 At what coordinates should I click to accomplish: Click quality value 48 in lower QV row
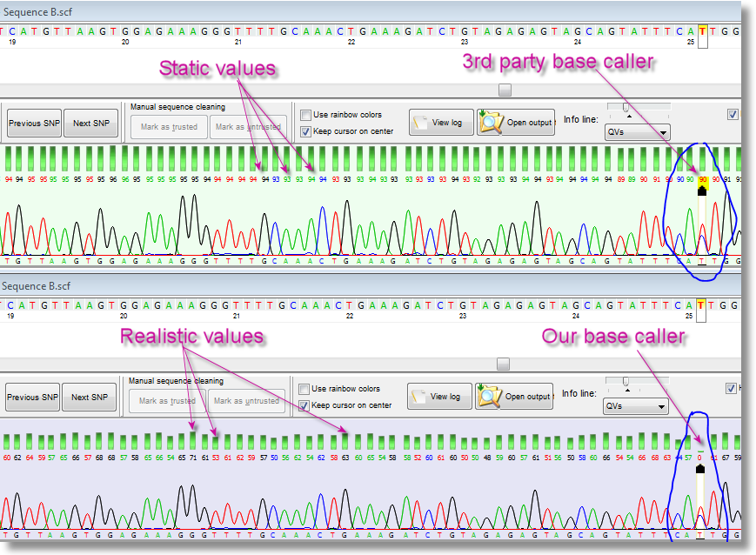pos(487,458)
